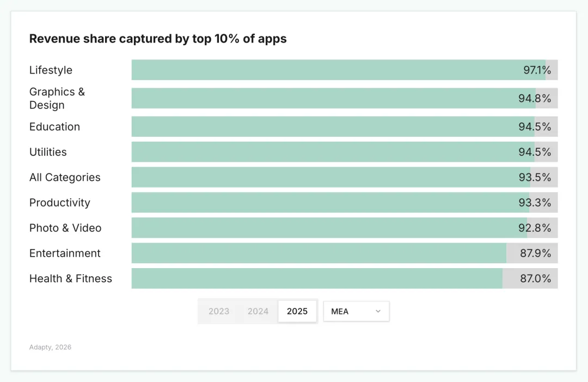This screenshot has height=382, width=588.
Task: Click the Adapty, 2026 source text
Action: tap(50, 347)
